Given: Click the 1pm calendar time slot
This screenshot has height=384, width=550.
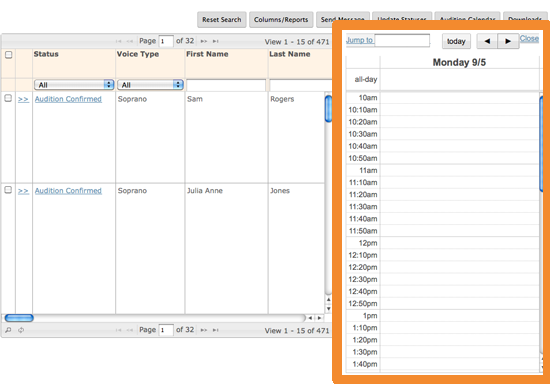Looking at the screenshot, I should (x=460, y=316).
